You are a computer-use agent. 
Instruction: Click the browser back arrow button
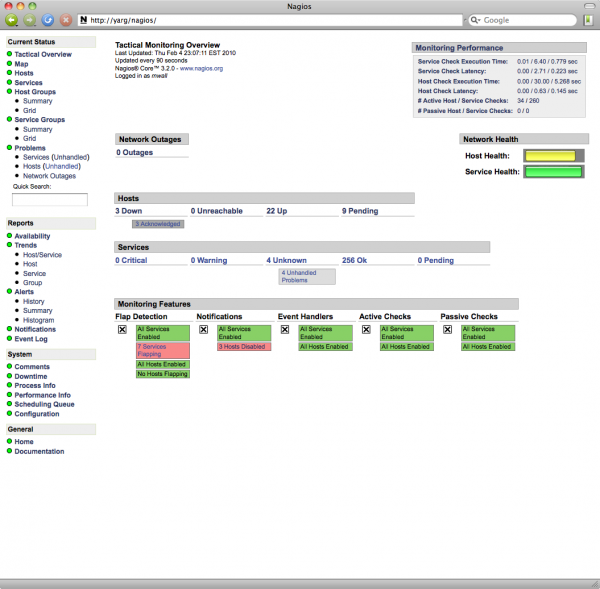point(13,20)
